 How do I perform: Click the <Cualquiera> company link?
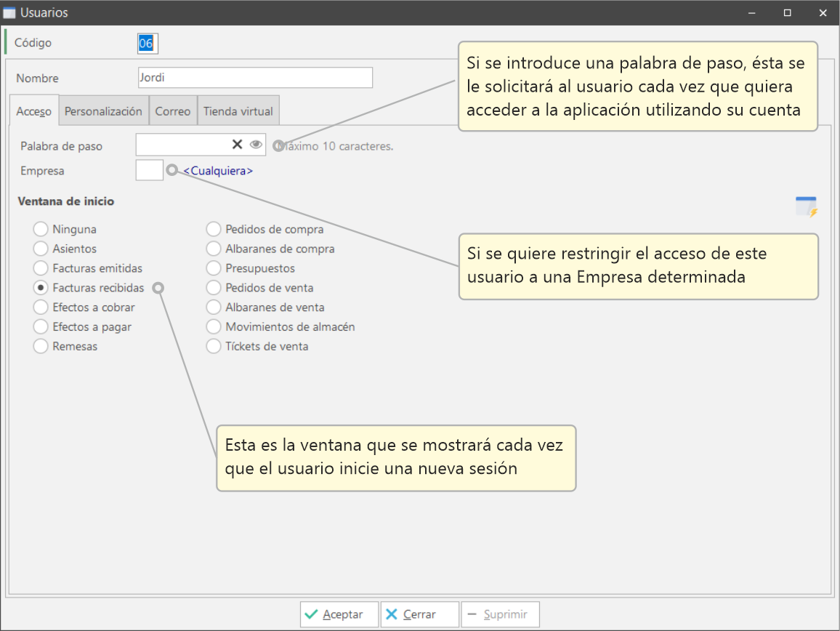click(218, 171)
